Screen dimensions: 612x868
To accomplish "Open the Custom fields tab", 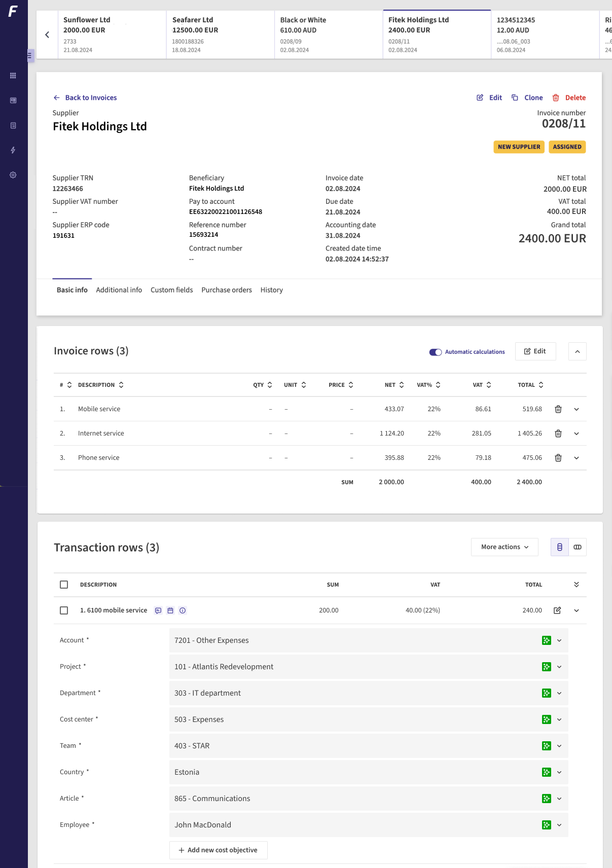I will point(172,290).
